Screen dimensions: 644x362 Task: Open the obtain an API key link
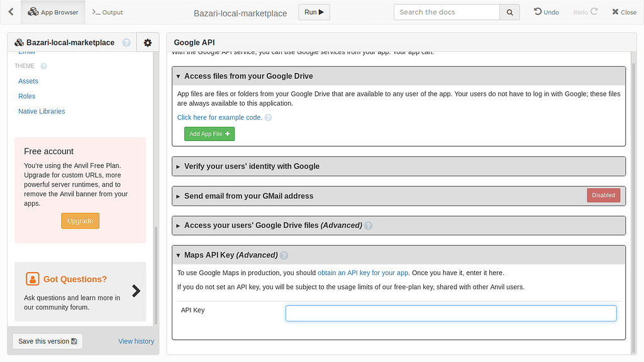363,273
